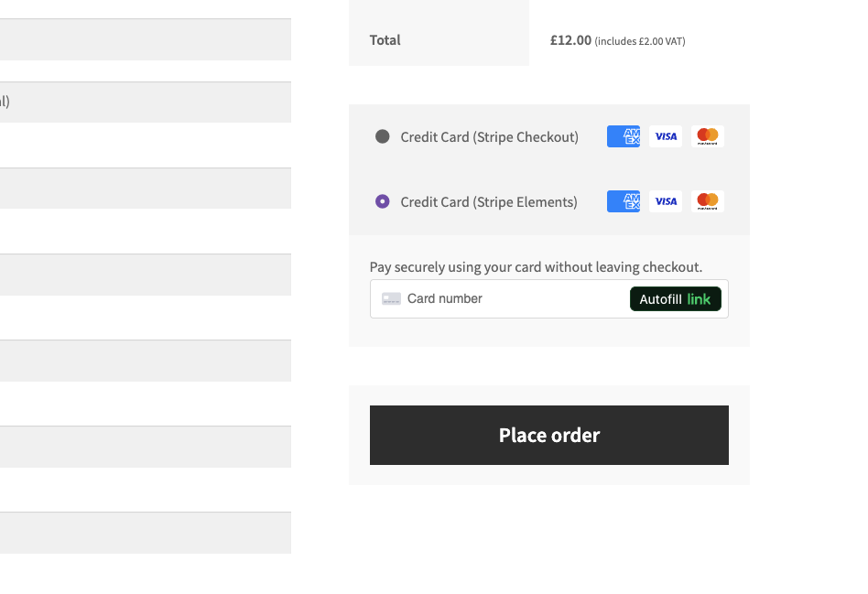This screenshot has height=594, width=868.
Task: Click the Credit Card (Stripe Elements) label
Action: 489,202
